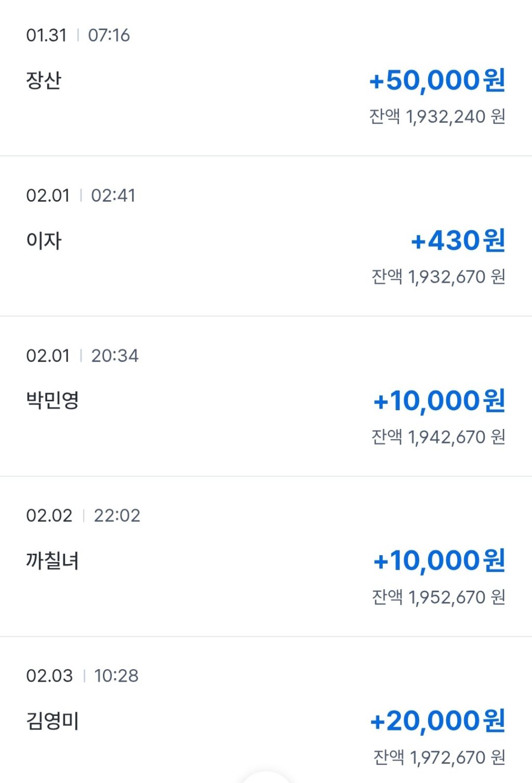The image size is (532, 783).
Task: Open the 이자 interest transaction
Action: click(x=44, y=241)
